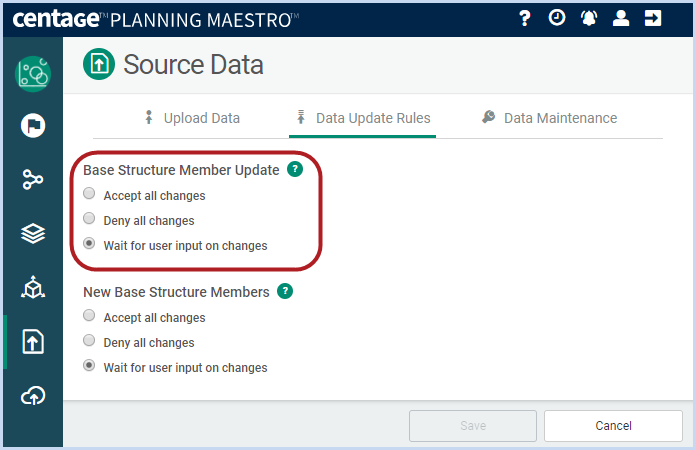
Task: Show help for Base Structure Member Update
Action: (x=295, y=169)
